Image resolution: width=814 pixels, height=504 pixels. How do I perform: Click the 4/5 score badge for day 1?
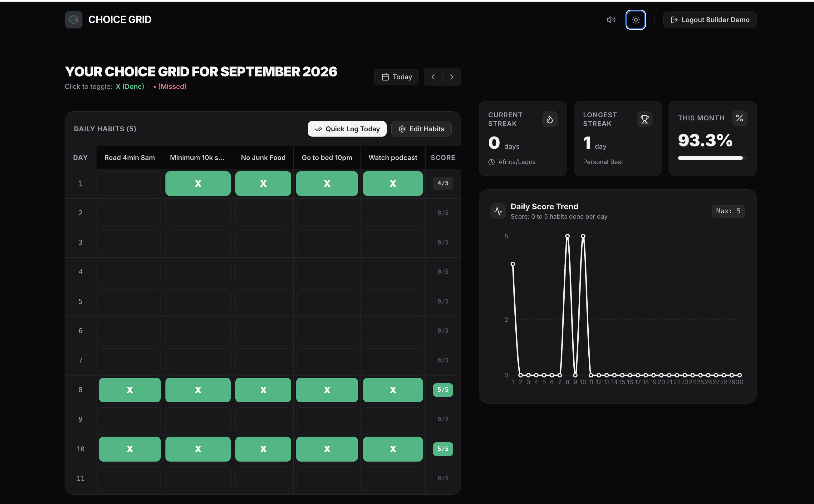pos(443,183)
